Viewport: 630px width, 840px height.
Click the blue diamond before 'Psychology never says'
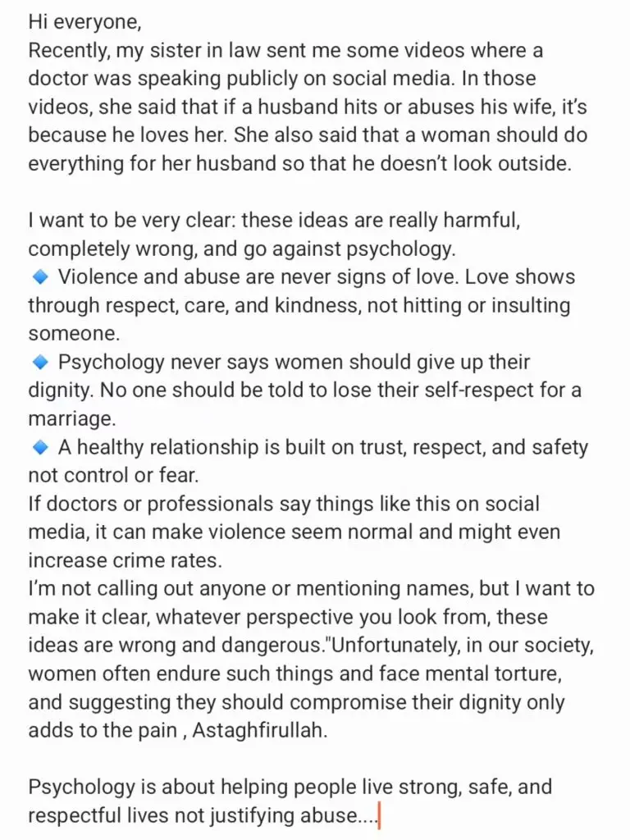click(41, 363)
